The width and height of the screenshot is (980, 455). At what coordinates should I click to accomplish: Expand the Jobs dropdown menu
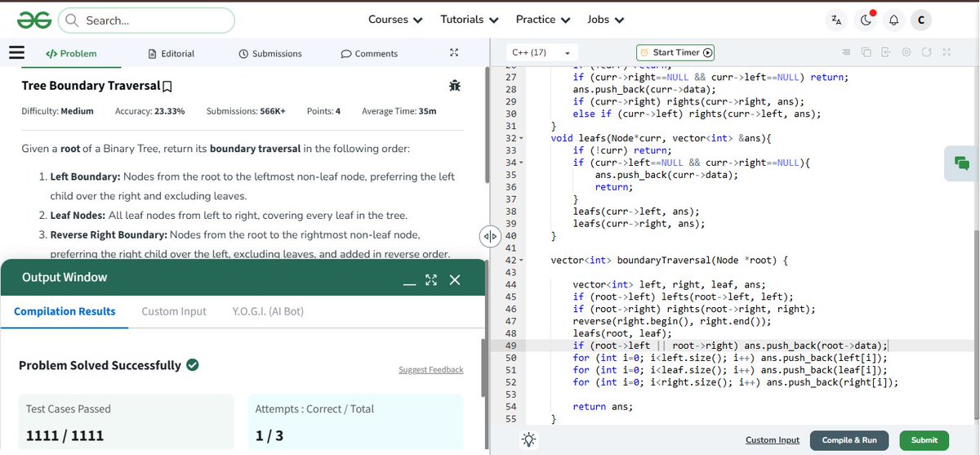(606, 20)
